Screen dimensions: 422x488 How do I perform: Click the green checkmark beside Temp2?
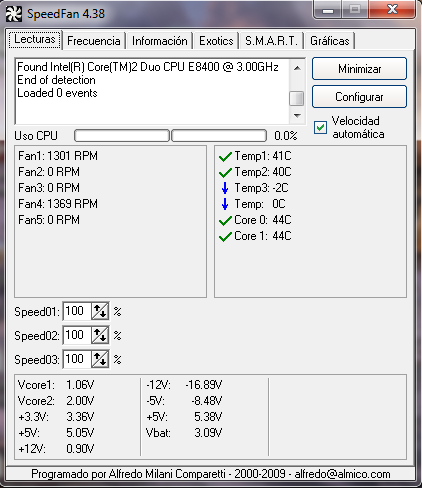pos(225,172)
